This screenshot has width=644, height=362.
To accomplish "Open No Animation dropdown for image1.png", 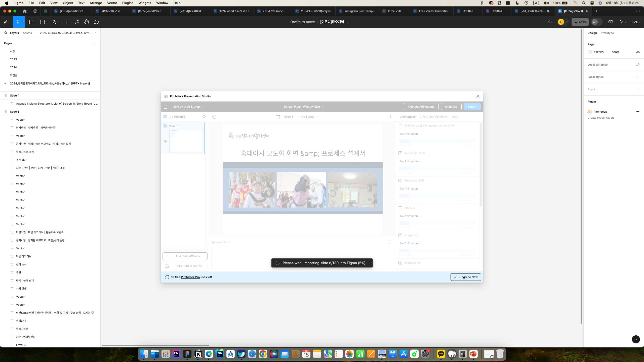I will click(x=411, y=243).
